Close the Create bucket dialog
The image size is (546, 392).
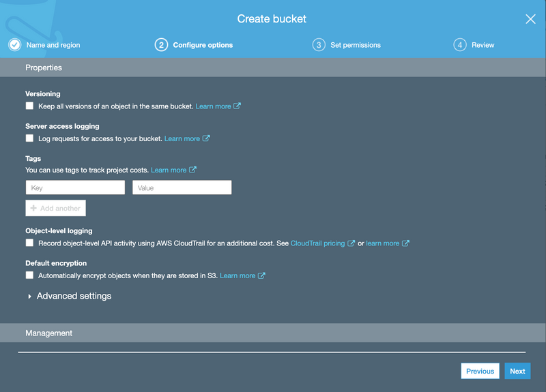point(530,19)
